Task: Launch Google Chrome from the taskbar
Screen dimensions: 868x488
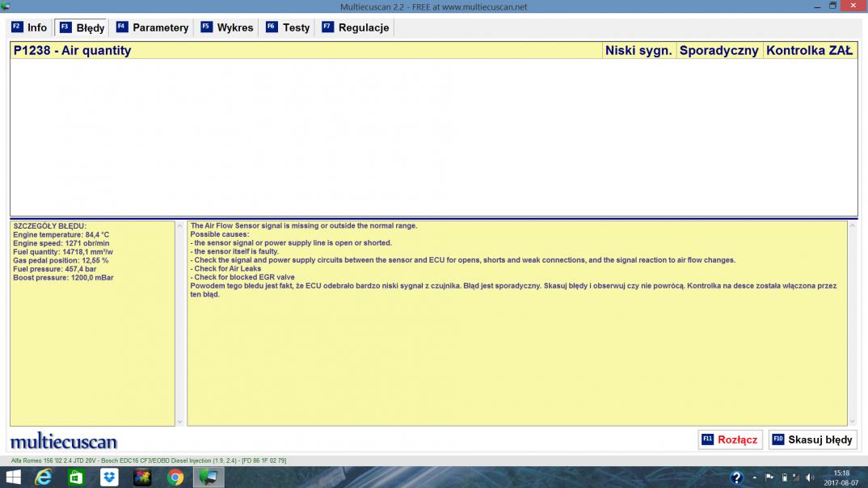Action: [x=175, y=477]
